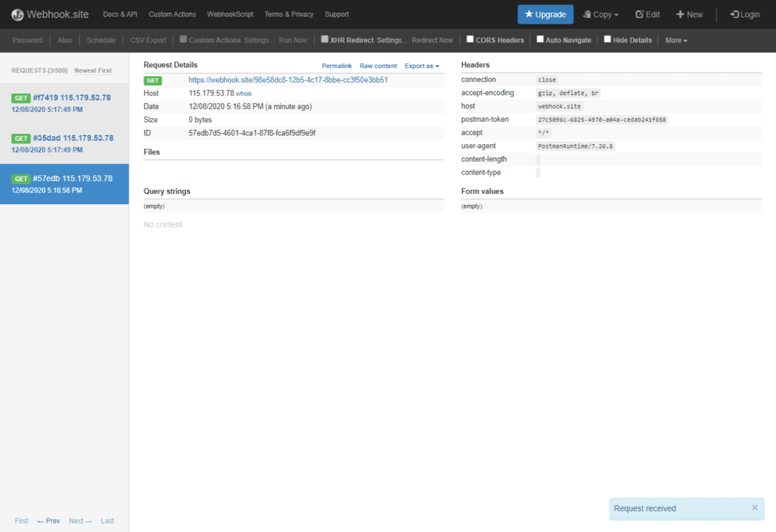Click the Login button
The image size is (776, 532).
[x=745, y=14]
